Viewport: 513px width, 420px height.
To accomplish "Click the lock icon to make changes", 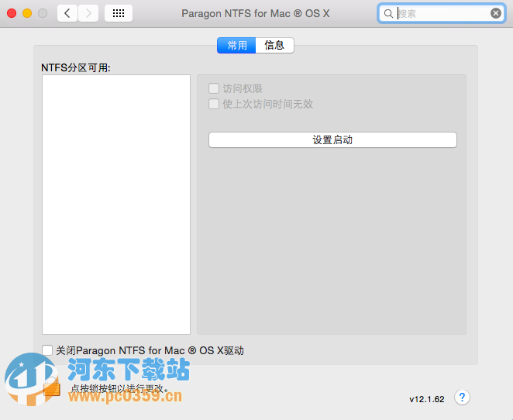I will point(52,387).
